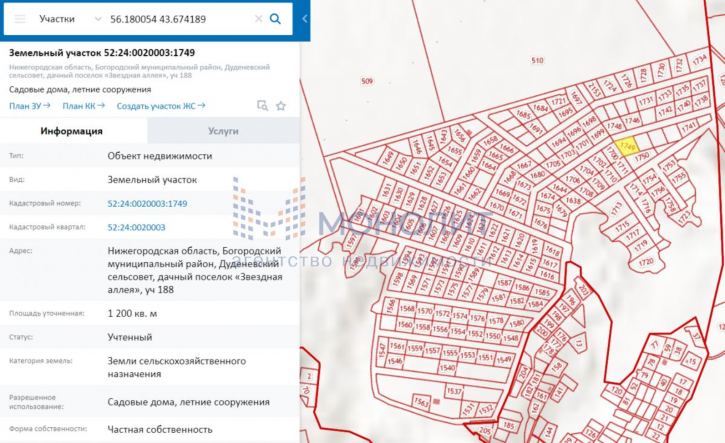725x443 pixels.
Task: Click parcel 1750 on the map
Action: (x=642, y=157)
